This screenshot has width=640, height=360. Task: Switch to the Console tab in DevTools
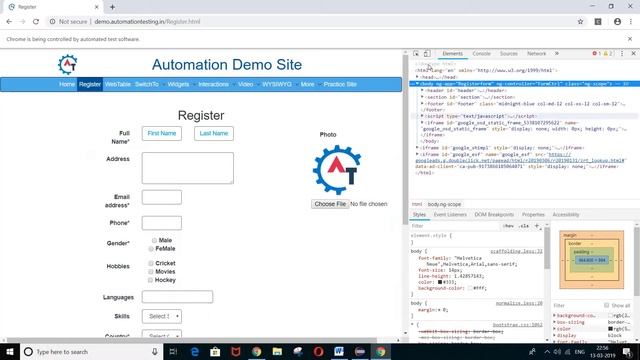482,53
